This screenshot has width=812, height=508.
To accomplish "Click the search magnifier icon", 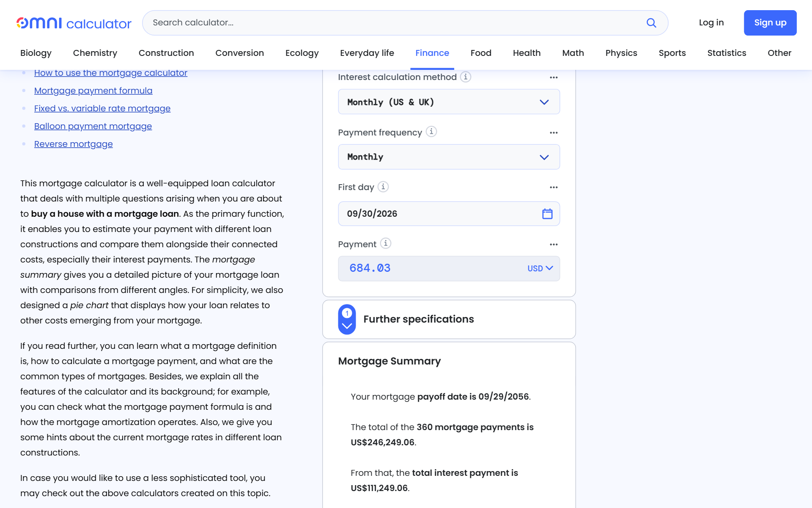I will pyautogui.click(x=651, y=23).
